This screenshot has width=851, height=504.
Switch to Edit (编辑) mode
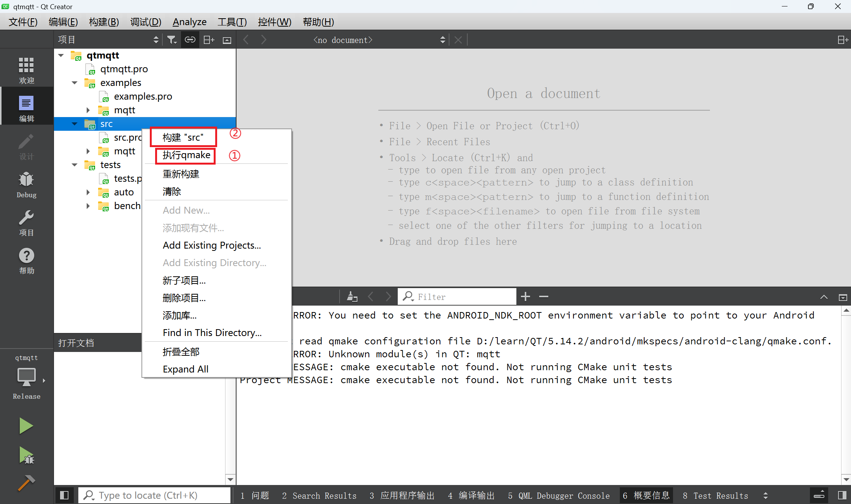pyautogui.click(x=26, y=108)
